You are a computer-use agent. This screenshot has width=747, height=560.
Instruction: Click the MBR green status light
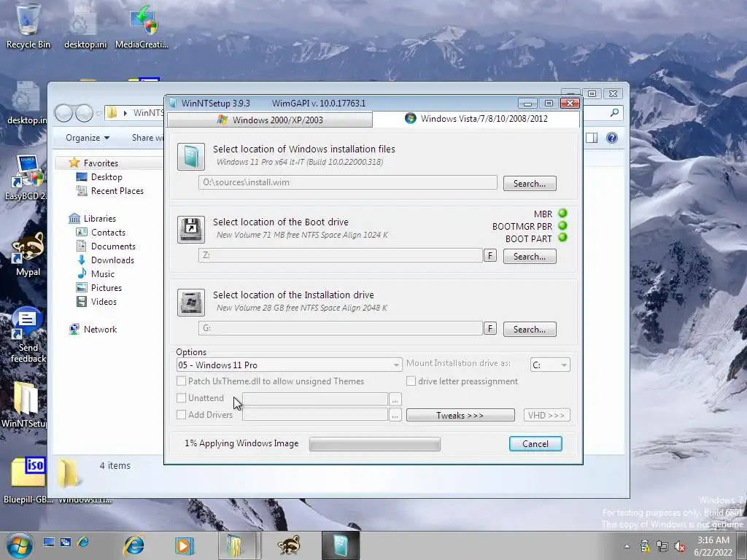(562, 214)
